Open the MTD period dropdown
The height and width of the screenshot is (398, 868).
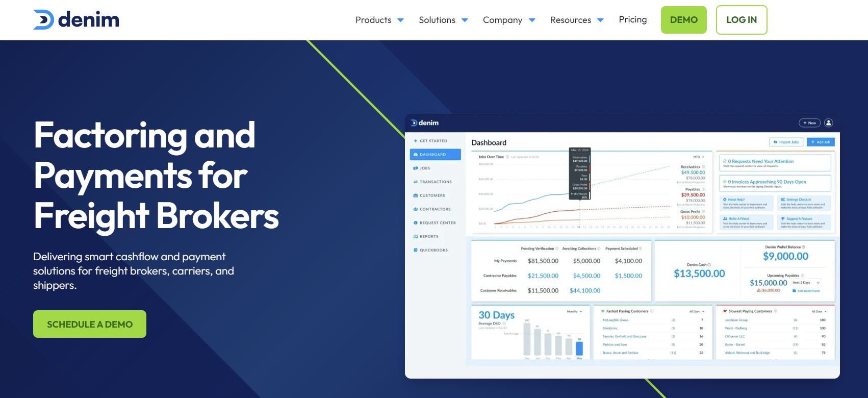pyautogui.click(x=699, y=157)
